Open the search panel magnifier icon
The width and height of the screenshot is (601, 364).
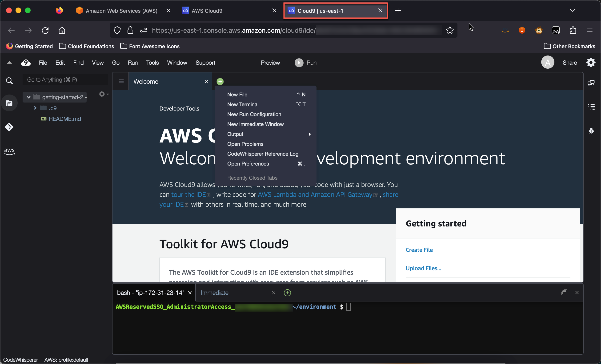tap(9, 80)
